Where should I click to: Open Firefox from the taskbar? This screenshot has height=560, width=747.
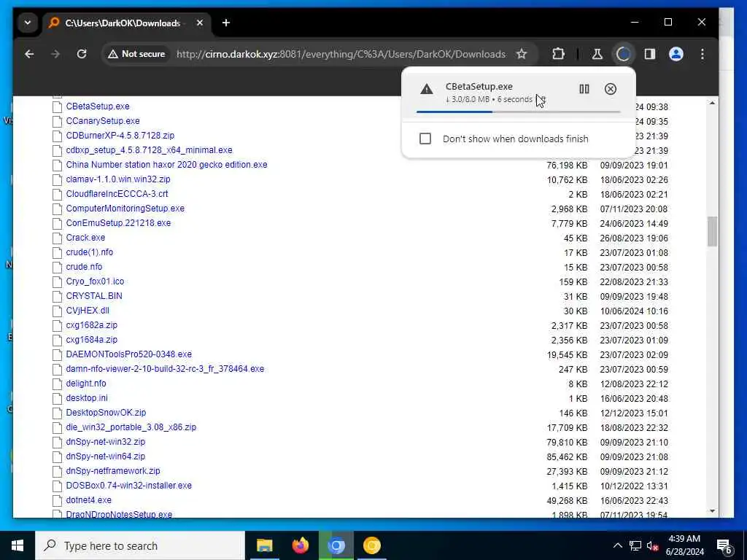(300, 545)
